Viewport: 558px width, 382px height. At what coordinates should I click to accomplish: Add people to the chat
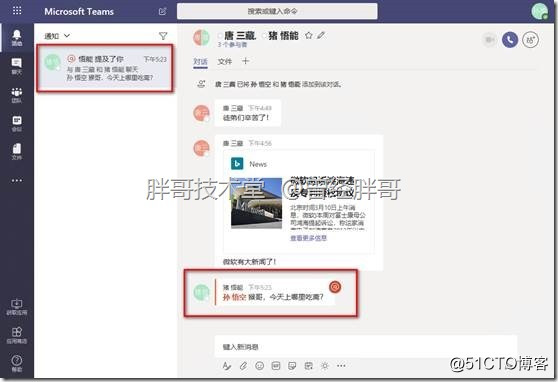point(530,40)
